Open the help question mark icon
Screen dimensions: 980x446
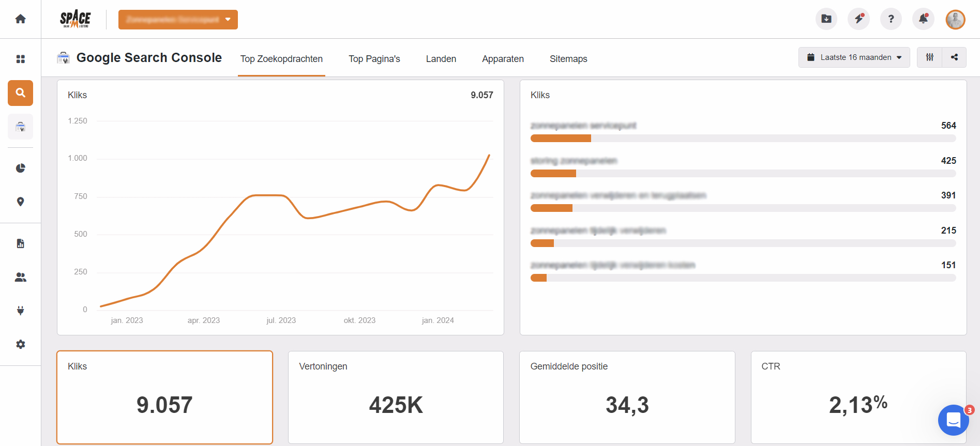(x=891, y=19)
